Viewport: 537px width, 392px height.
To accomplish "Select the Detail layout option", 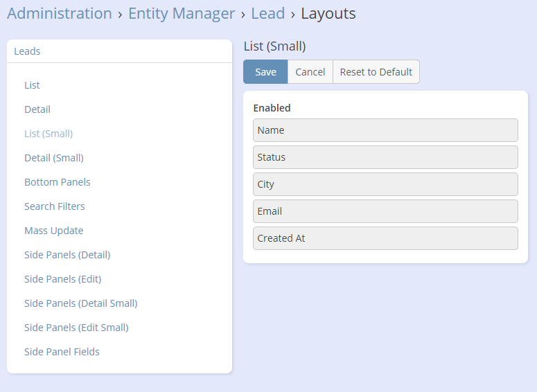I will 37,109.
